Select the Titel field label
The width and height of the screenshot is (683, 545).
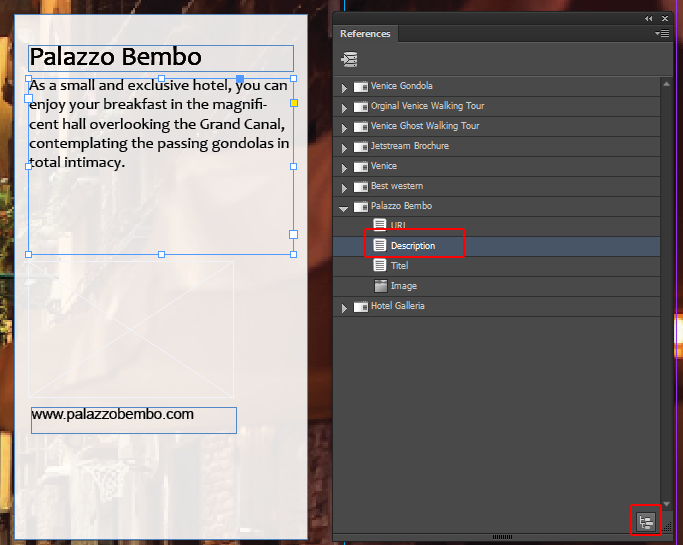[x=399, y=266]
